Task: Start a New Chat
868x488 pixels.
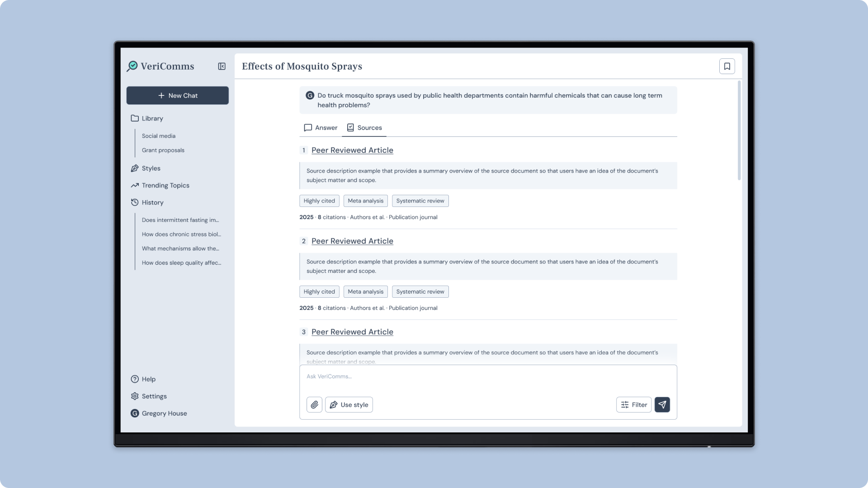Action: pyautogui.click(x=177, y=95)
